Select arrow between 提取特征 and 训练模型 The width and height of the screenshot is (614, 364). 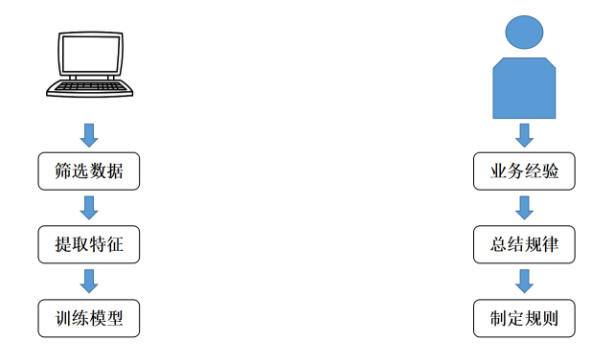[89, 281]
